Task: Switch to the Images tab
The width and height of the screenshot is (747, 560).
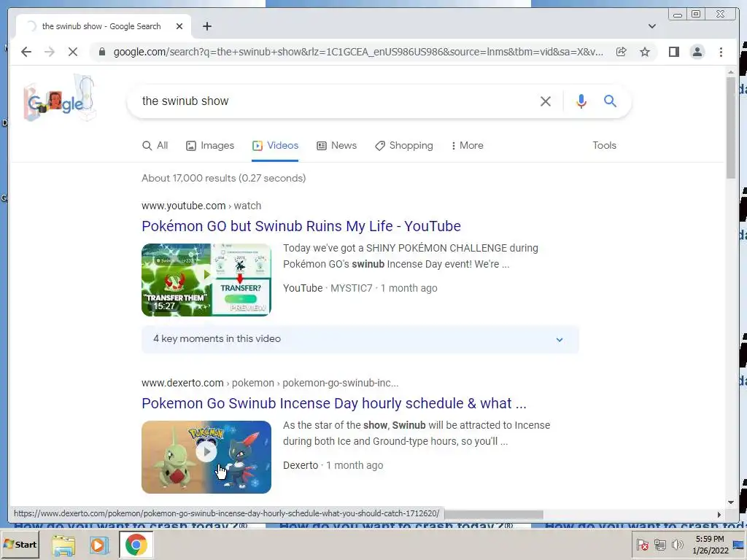Action: (210, 146)
